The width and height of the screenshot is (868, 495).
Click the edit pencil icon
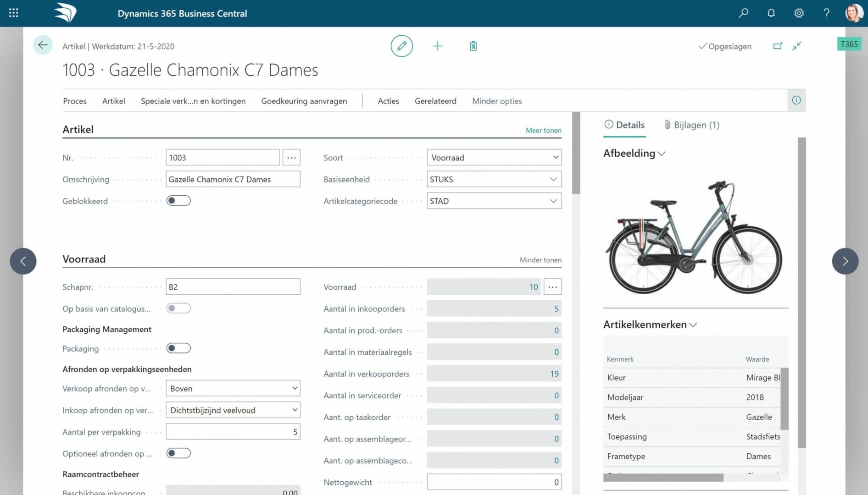point(401,46)
